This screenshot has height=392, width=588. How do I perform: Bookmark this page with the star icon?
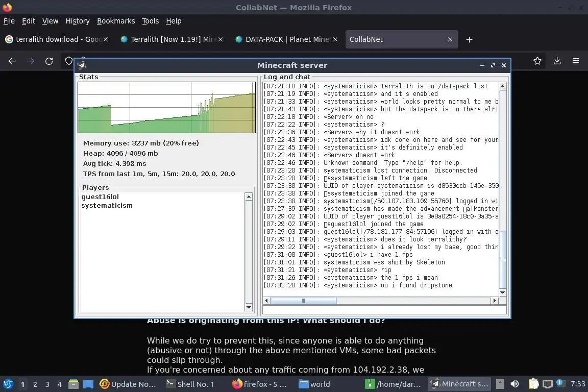(537, 61)
